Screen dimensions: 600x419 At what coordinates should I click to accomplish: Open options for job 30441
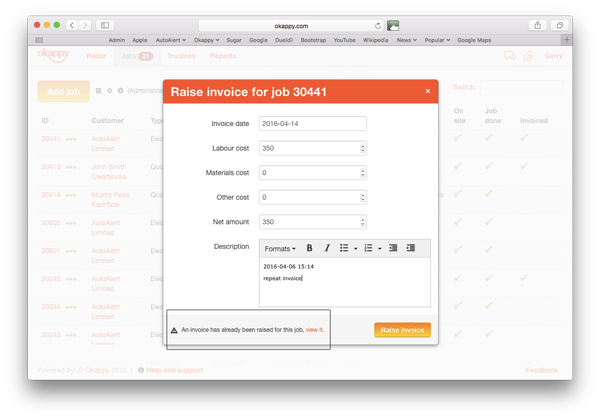(x=71, y=139)
